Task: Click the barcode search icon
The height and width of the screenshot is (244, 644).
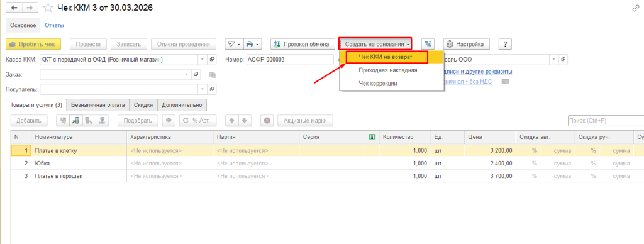Action: tap(64, 121)
